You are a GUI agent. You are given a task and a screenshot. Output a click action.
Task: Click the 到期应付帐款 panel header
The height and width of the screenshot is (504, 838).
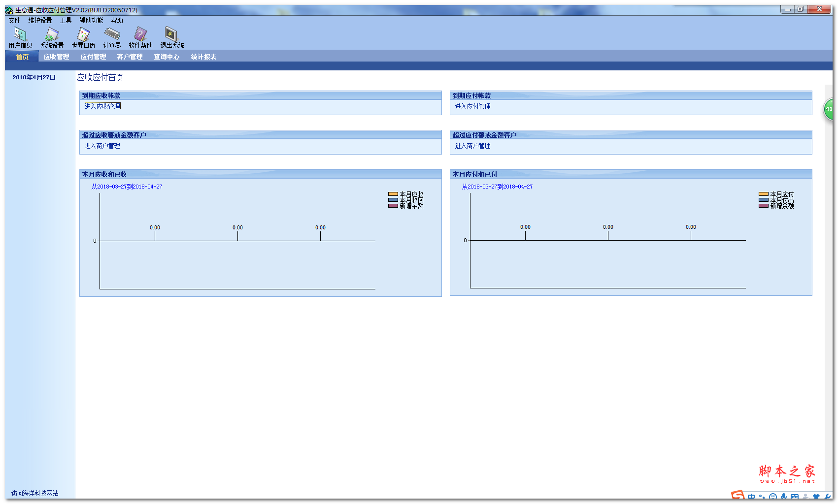(x=631, y=95)
